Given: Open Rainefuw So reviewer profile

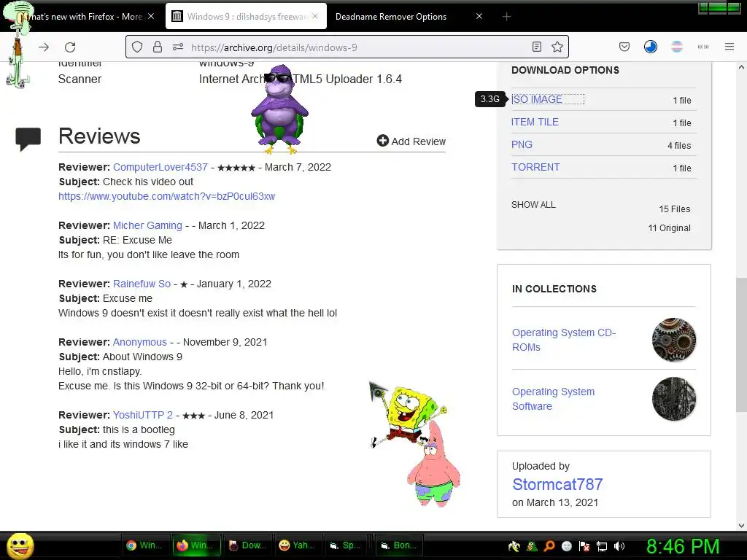Looking at the screenshot, I should click(x=142, y=284).
